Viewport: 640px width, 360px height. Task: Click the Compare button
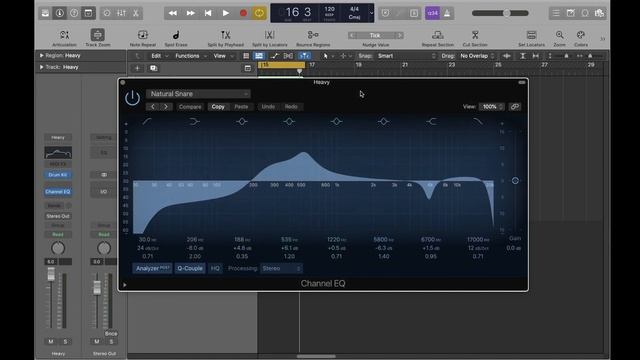click(x=190, y=107)
